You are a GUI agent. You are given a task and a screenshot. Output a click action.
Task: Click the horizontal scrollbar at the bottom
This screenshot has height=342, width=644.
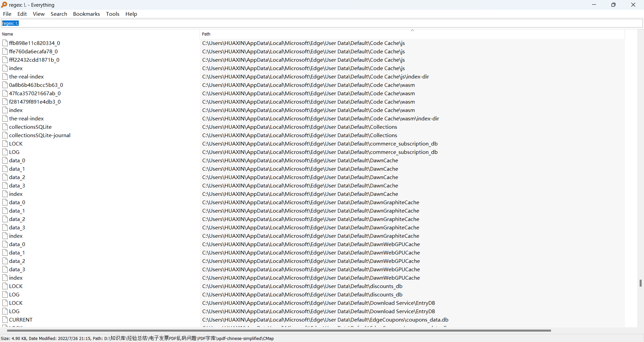point(279,331)
